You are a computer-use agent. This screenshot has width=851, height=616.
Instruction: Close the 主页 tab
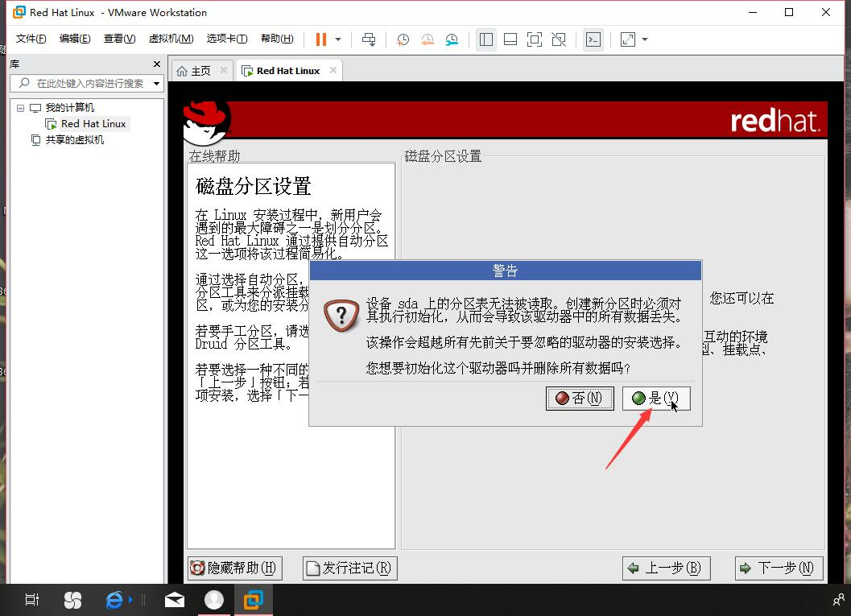click(224, 71)
